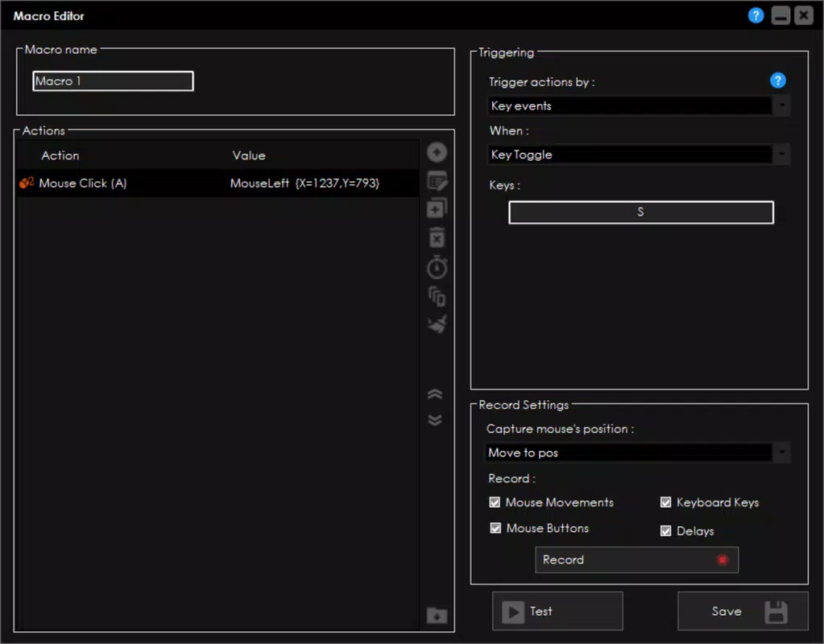Move action down with double chevron
The height and width of the screenshot is (644, 824).
(435, 420)
